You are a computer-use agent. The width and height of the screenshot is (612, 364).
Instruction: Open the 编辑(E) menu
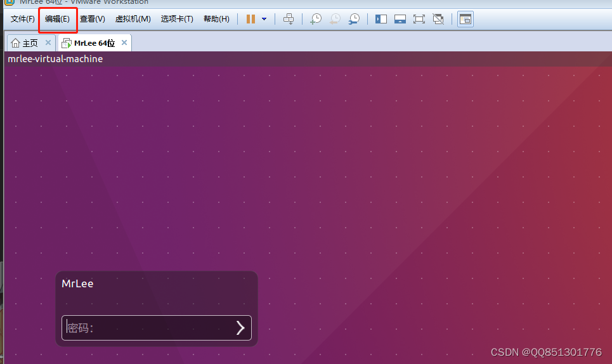57,19
